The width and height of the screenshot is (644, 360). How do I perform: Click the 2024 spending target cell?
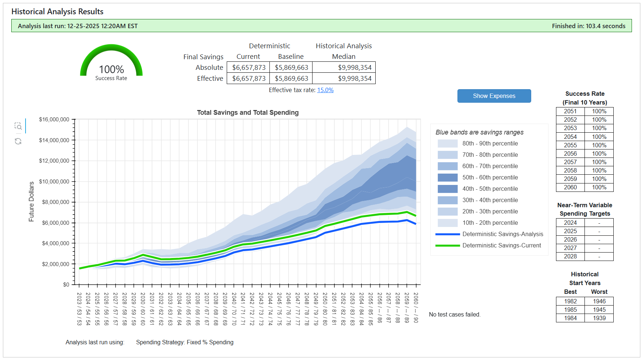(570, 223)
